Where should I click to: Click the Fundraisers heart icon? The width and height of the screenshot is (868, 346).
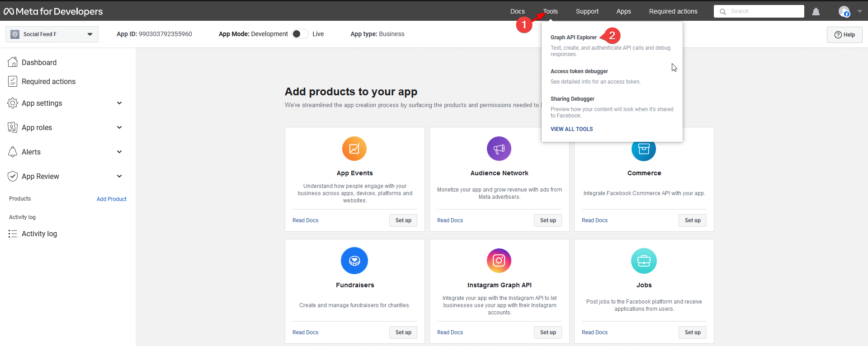(354, 261)
